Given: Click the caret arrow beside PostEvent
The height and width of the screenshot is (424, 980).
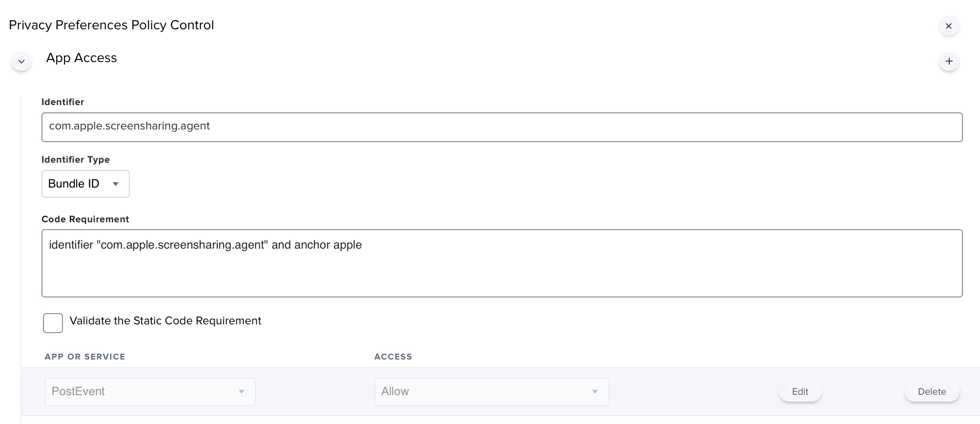Looking at the screenshot, I should (x=241, y=392).
